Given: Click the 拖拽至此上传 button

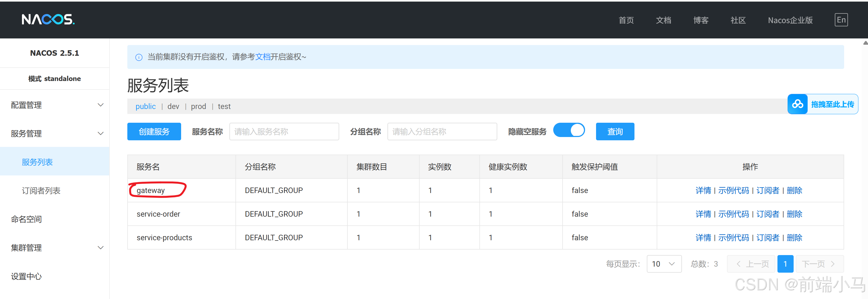Looking at the screenshot, I should pos(822,104).
